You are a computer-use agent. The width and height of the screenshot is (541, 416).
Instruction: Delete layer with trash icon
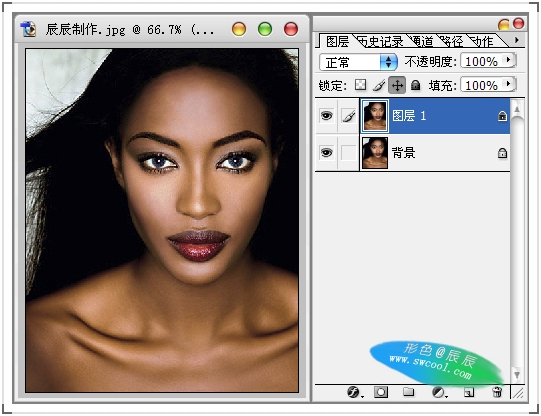497,392
